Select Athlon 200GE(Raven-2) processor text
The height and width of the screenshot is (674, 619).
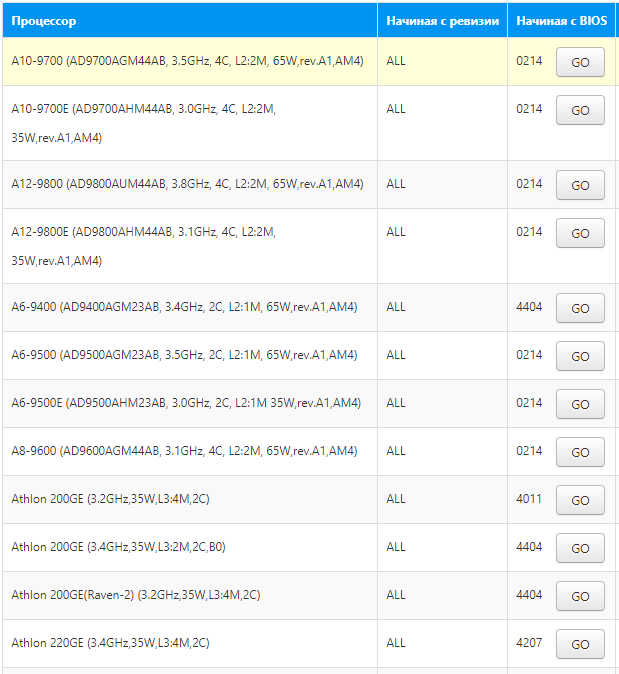click(x=136, y=595)
